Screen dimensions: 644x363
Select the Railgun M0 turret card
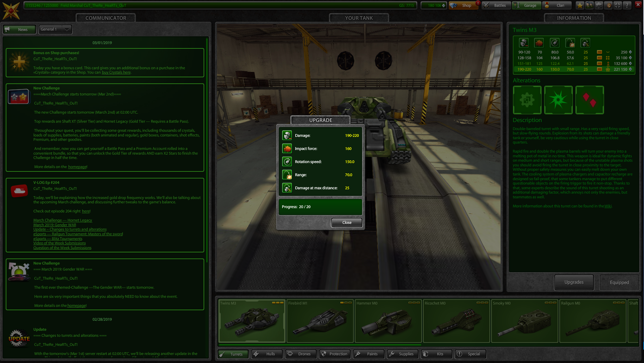593,321
